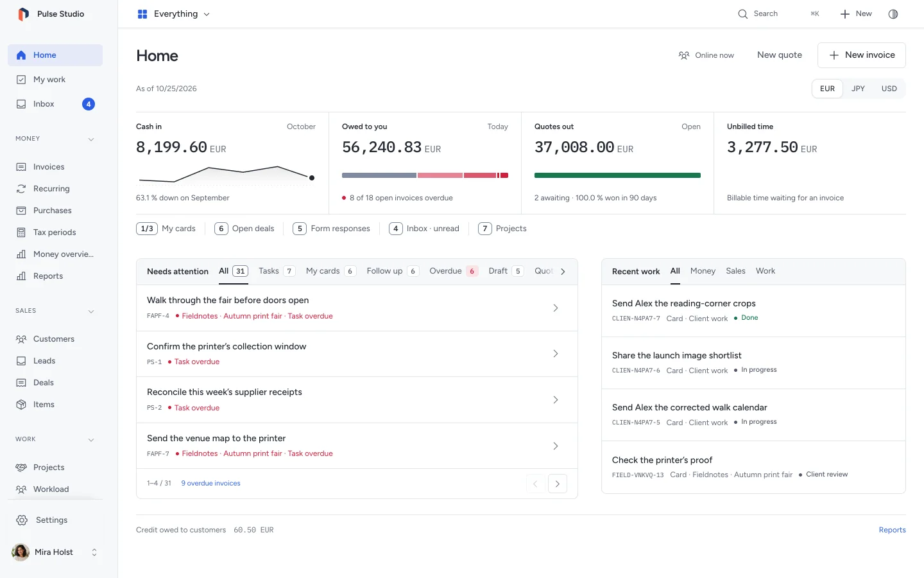Viewport: 924px width, 578px height.
Task: Collapse the MONEY sidebar section
Action: (x=91, y=139)
